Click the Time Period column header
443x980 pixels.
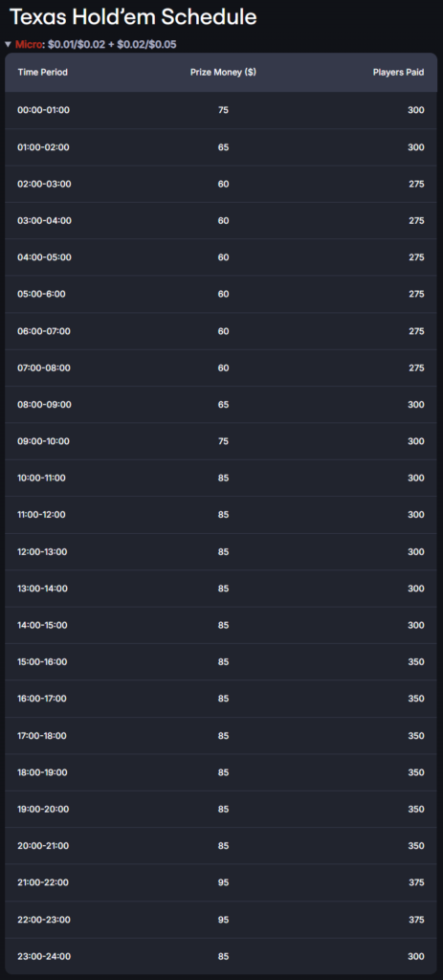pyautogui.click(x=42, y=73)
